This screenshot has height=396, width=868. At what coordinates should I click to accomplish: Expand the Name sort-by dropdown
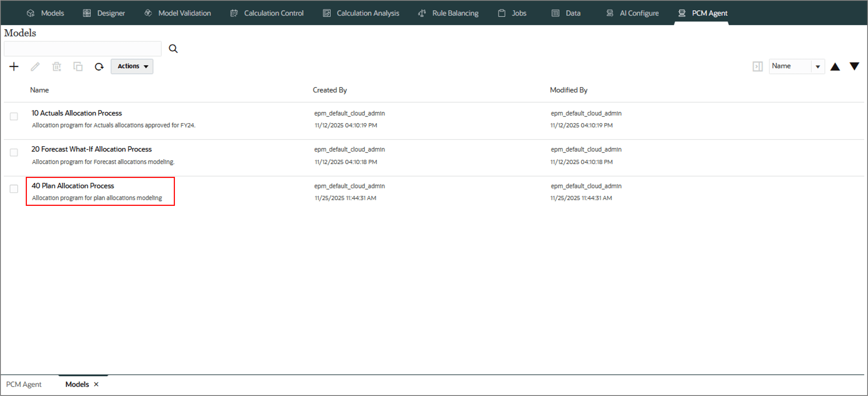[818, 66]
